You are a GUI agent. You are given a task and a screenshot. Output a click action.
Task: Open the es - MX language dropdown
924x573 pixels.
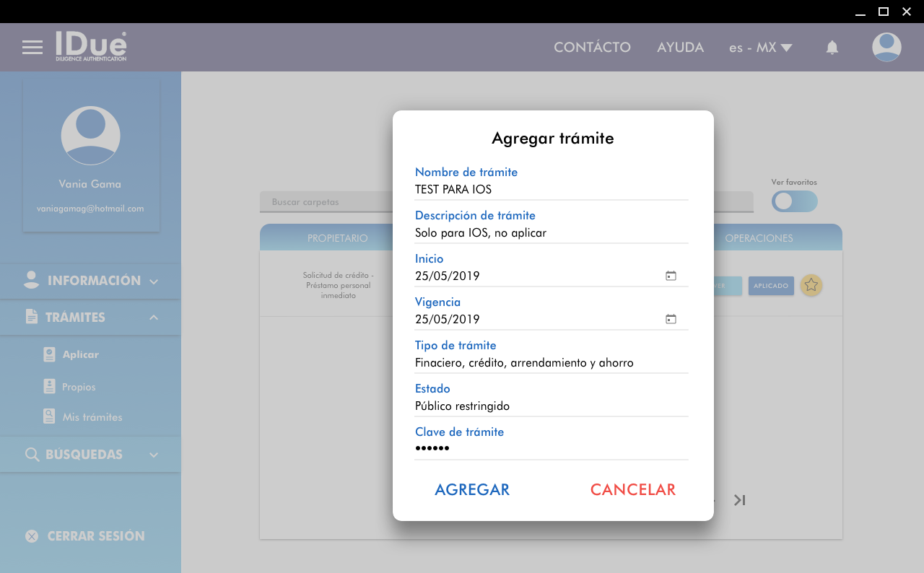(x=760, y=48)
